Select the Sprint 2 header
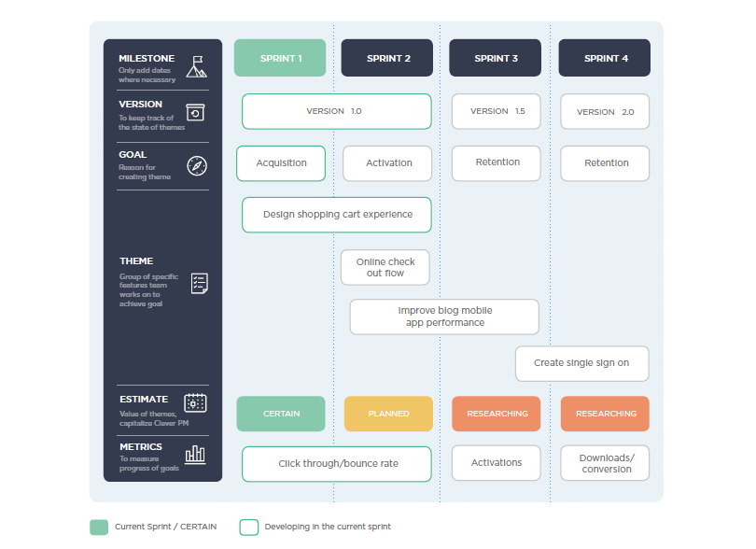The width and height of the screenshot is (756, 549). (387, 58)
